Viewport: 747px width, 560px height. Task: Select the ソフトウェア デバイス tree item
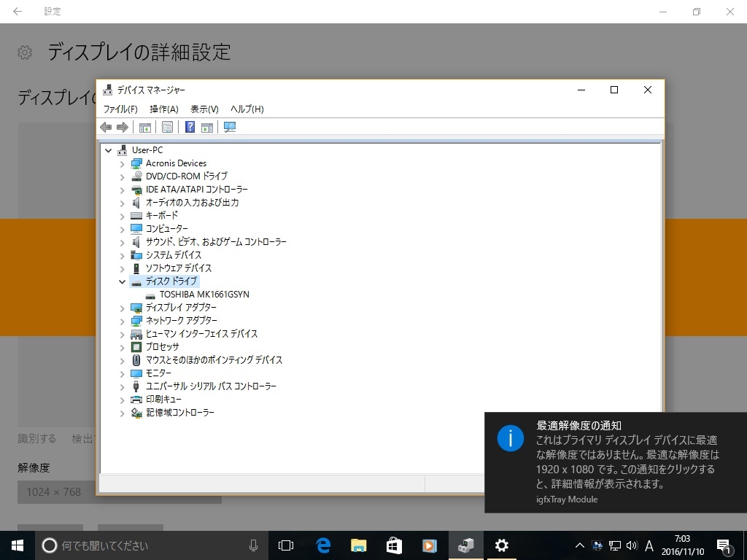coord(179,268)
